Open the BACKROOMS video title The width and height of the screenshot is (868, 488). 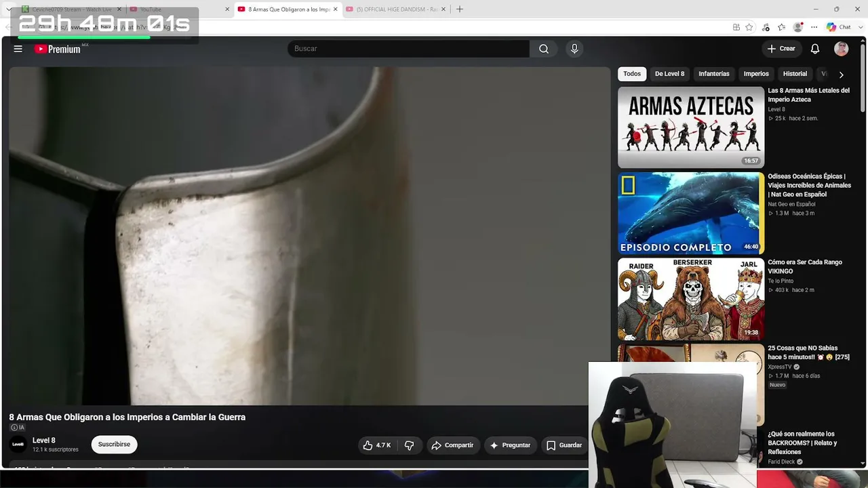click(803, 443)
